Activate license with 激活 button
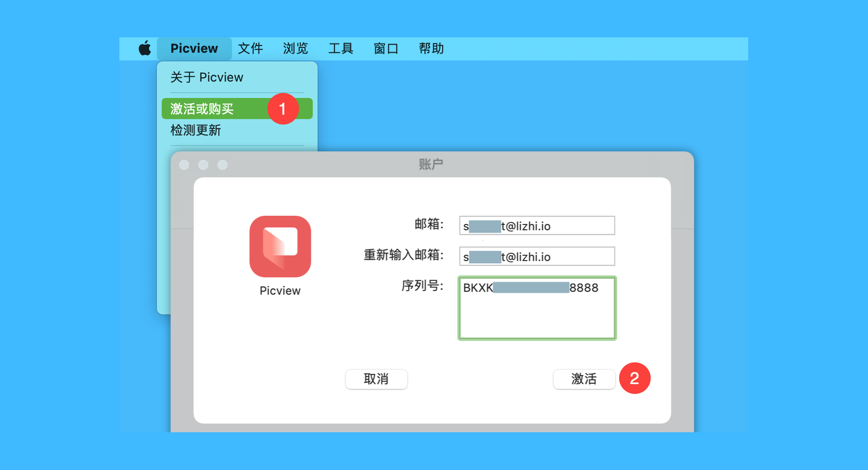This screenshot has height=470, width=868. [x=584, y=379]
